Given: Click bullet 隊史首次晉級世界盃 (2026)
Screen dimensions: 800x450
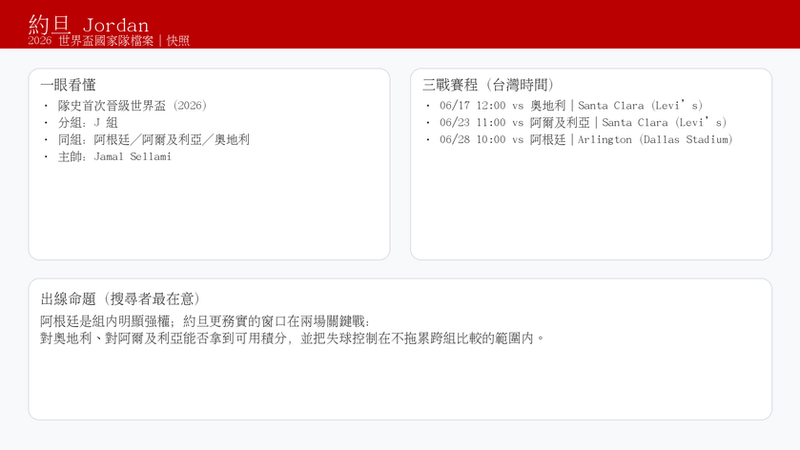Looking at the screenshot, I should (x=132, y=106).
